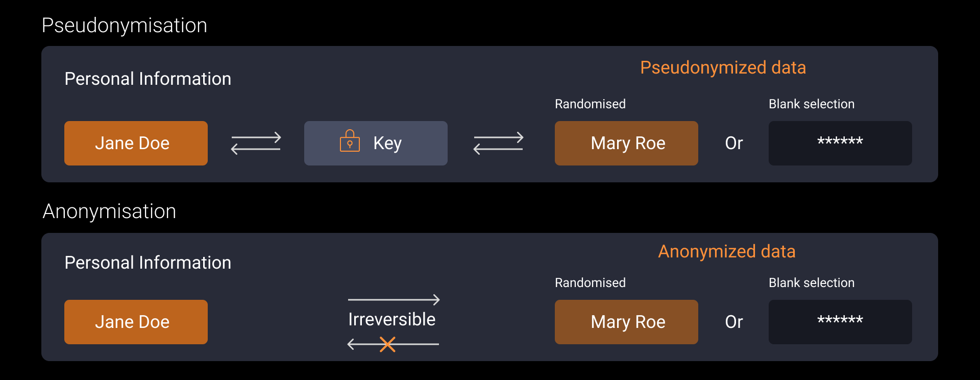Image resolution: width=980 pixels, height=380 pixels.
Task: Click the orange Pseudonymized data title
Action: (723, 67)
